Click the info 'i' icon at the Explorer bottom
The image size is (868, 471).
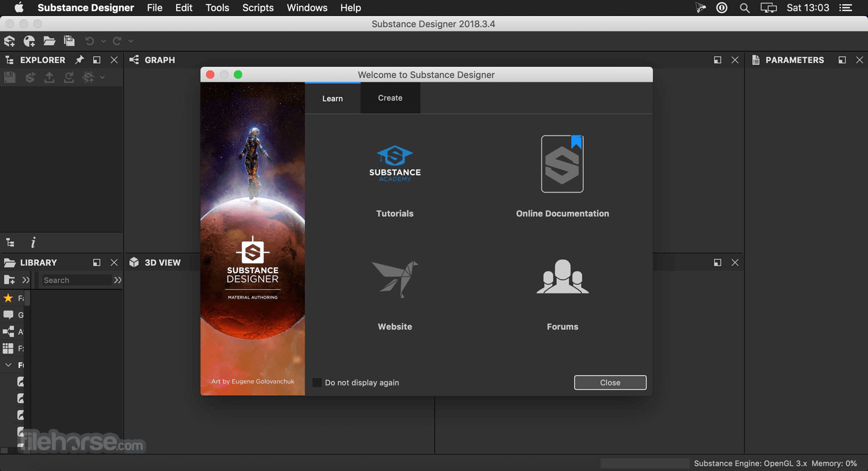tap(33, 242)
